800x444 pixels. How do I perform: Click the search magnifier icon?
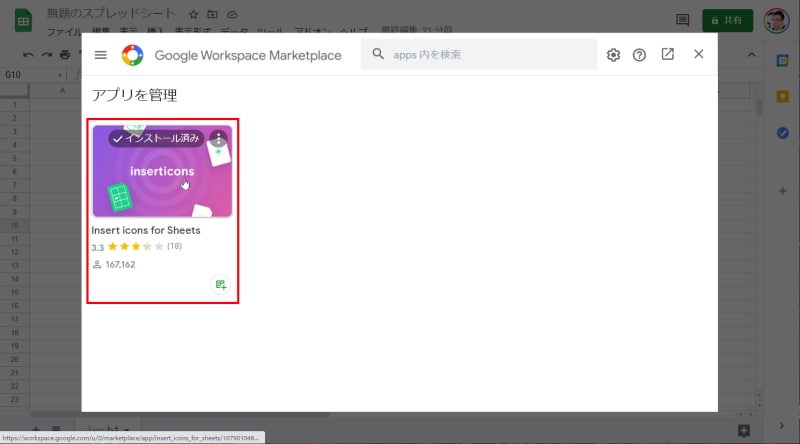pyautogui.click(x=378, y=54)
